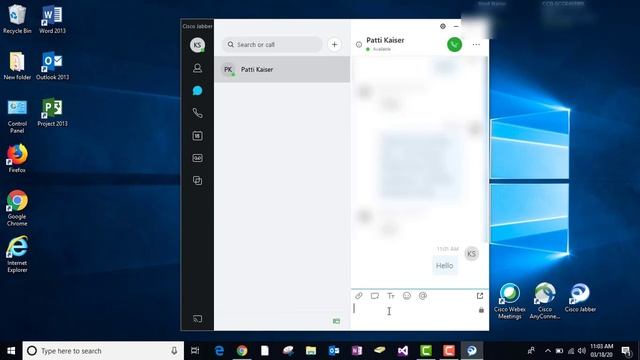Select Cisco AnyConnect desktop shortcut
The image size is (640, 360).
point(545,301)
